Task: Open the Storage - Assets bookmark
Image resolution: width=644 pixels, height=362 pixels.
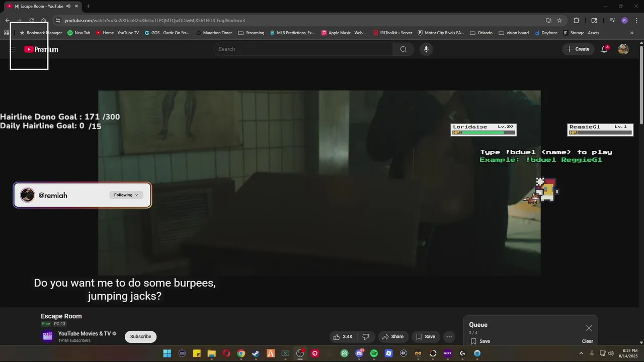Action: point(581,33)
